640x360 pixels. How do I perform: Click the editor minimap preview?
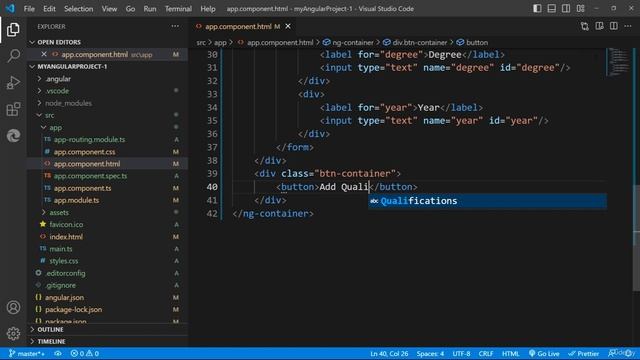click(x=619, y=62)
